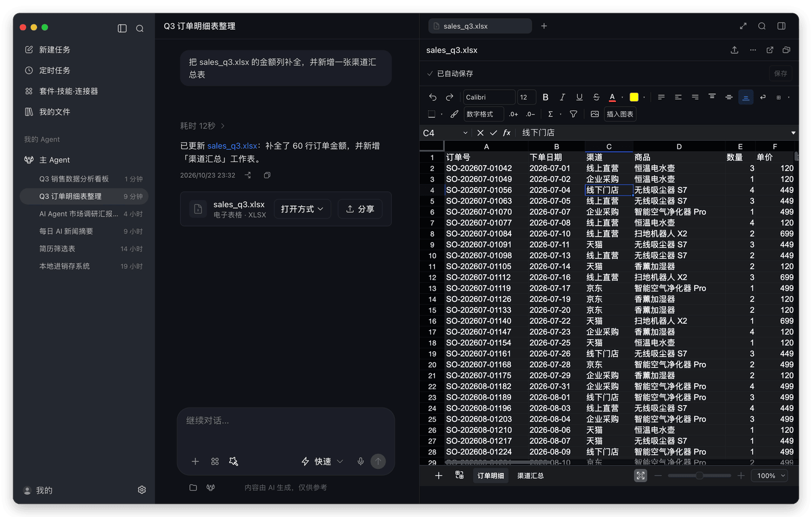Image resolution: width=812 pixels, height=517 pixels.
Task: Open the 100% zoom level dropdown
Action: [771, 476]
